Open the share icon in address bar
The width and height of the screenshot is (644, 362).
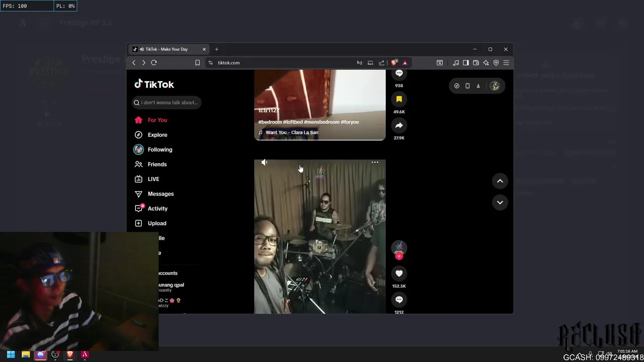point(381,63)
